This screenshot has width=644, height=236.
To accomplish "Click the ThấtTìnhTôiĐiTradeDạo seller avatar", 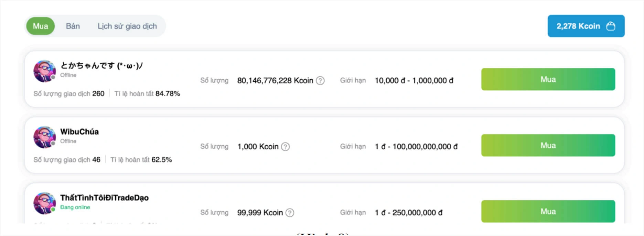I will (44, 203).
